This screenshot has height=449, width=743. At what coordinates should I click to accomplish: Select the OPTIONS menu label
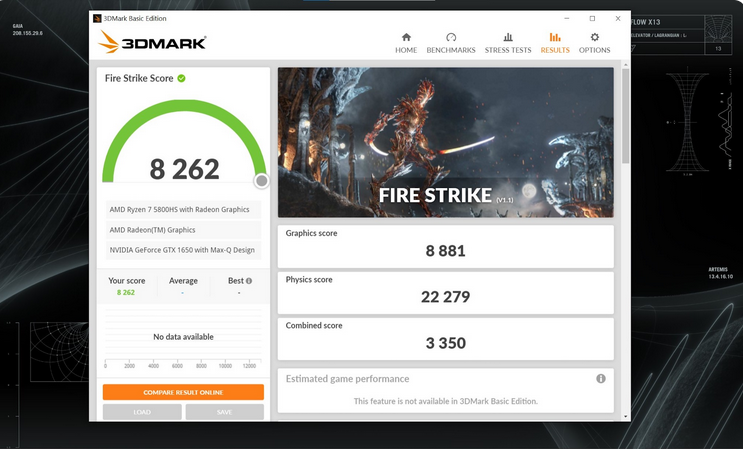pos(595,50)
